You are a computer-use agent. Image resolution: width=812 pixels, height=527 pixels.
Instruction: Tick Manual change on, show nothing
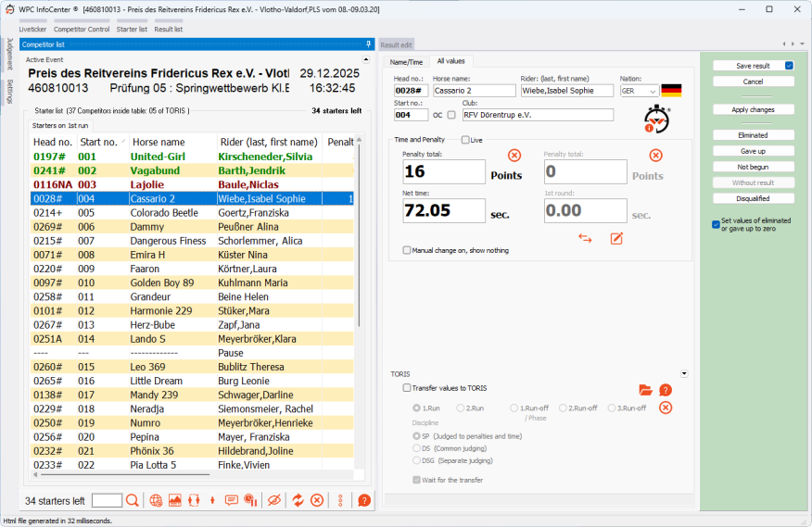(407, 250)
